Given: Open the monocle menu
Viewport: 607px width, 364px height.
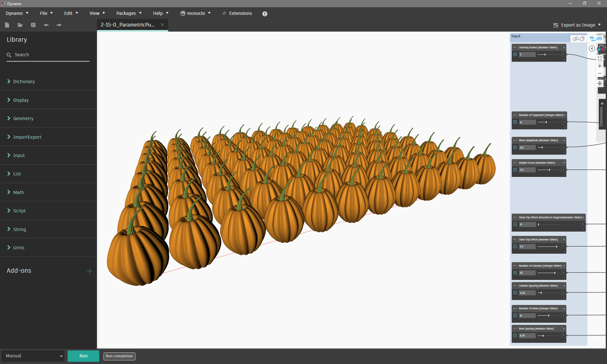Looking at the screenshot, I should tap(195, 13).
